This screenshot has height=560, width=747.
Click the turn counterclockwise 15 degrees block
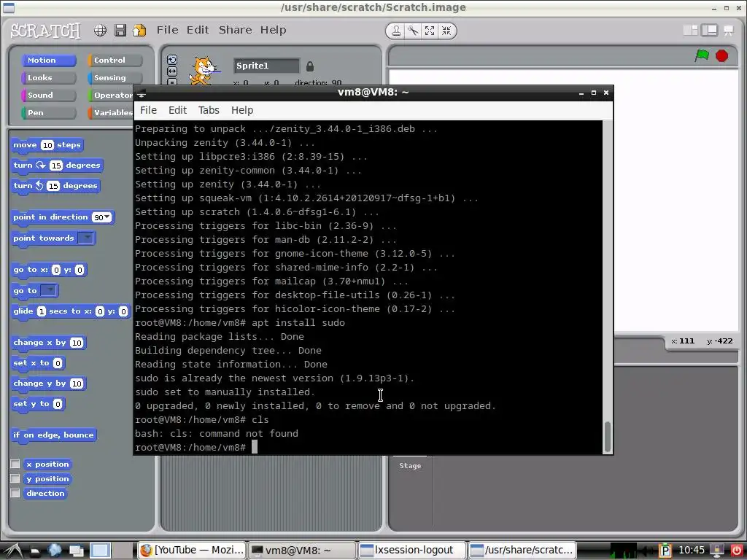click(x=55, y=186)
